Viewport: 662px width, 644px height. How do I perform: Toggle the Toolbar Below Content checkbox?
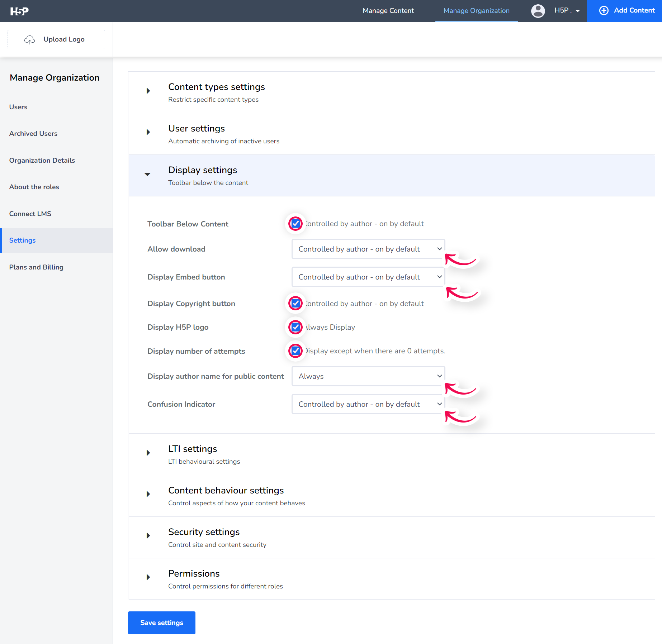tap(295, 224)
